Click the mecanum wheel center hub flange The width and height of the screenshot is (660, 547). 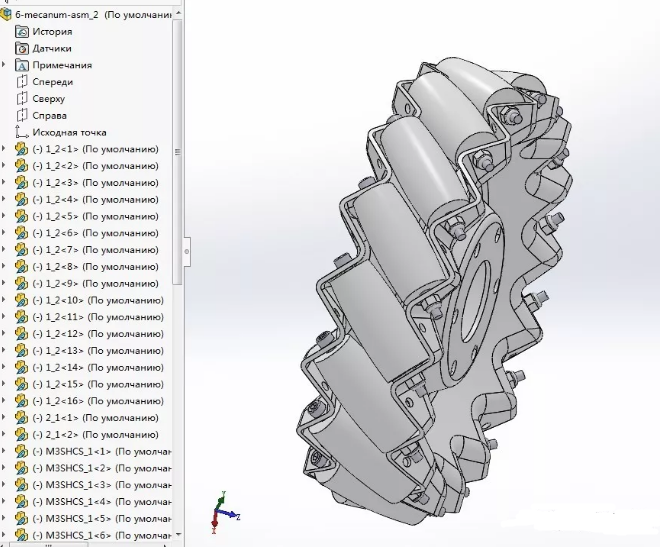tap(472, 299)
